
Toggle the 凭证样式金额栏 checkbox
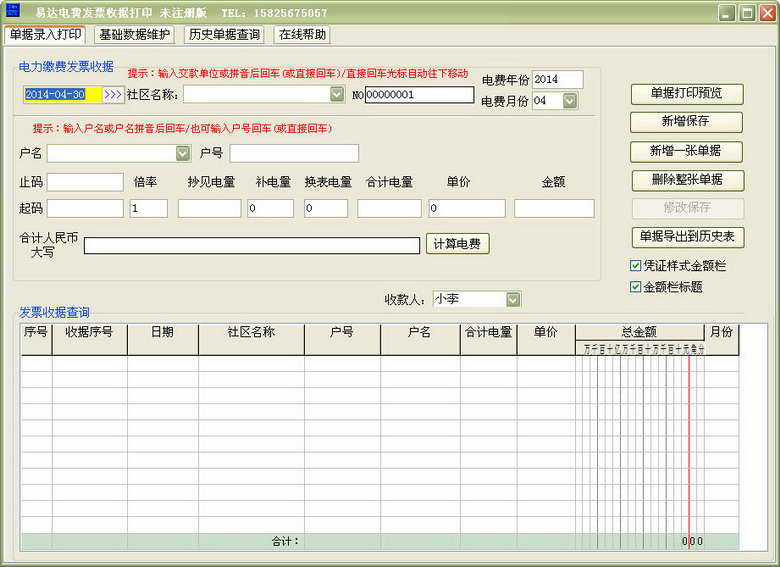point(636,266)
